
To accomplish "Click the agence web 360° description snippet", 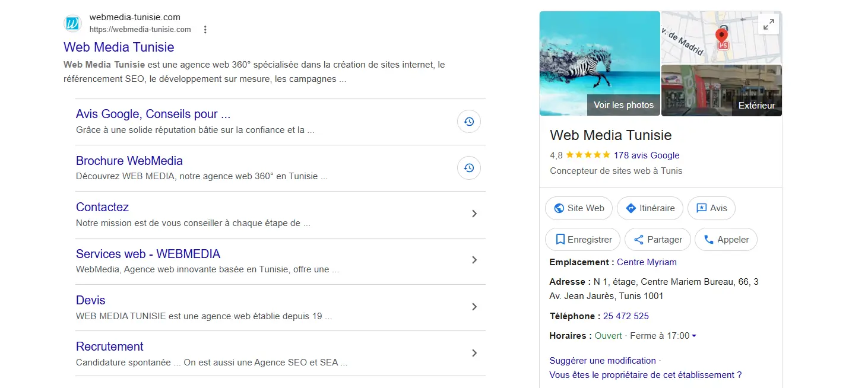I will tap(254, 72).
